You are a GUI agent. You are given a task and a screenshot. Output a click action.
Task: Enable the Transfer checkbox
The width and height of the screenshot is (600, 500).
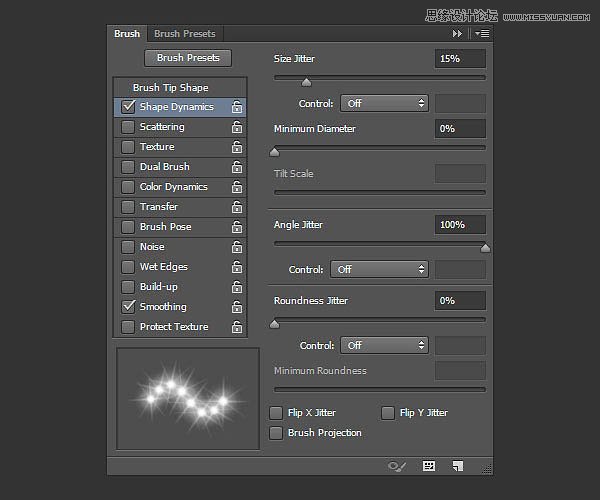pyautogui.click(x=128, y=207)
